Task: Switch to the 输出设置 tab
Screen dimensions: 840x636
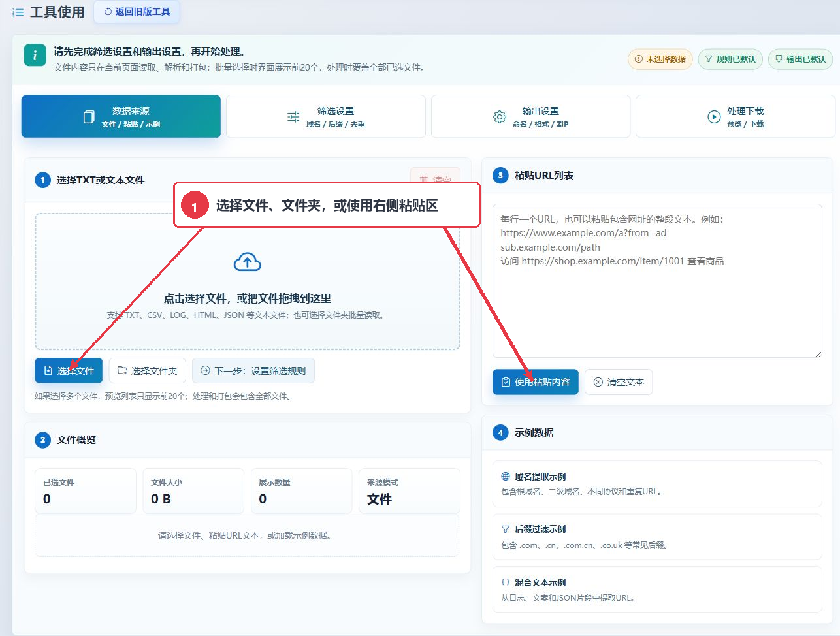Action: coord(530,116)
